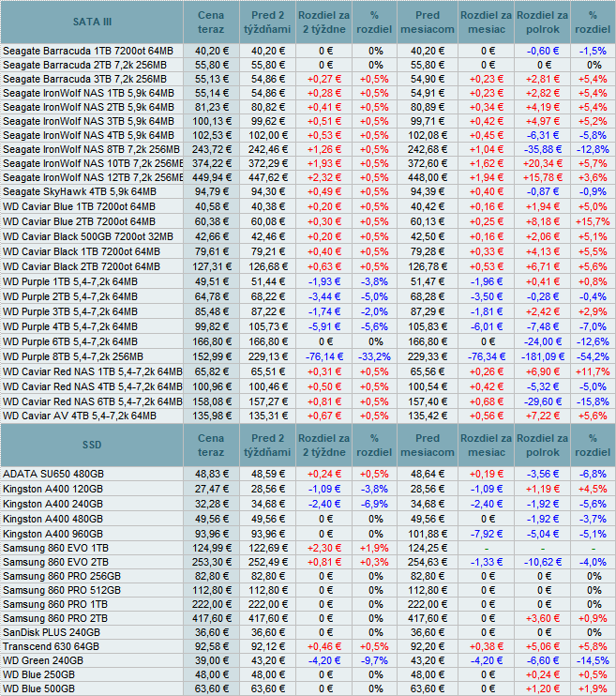The width and height of the screenshot is (616, 696).
Task: Select Samsung 860 PRO 1TB name
Action: coord(55,605)
